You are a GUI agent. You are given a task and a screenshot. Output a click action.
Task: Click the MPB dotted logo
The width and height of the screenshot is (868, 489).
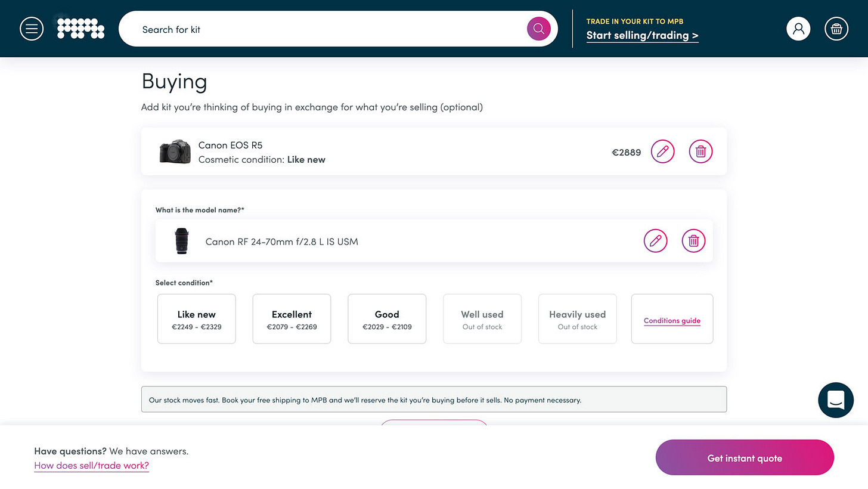pos(80,29)
